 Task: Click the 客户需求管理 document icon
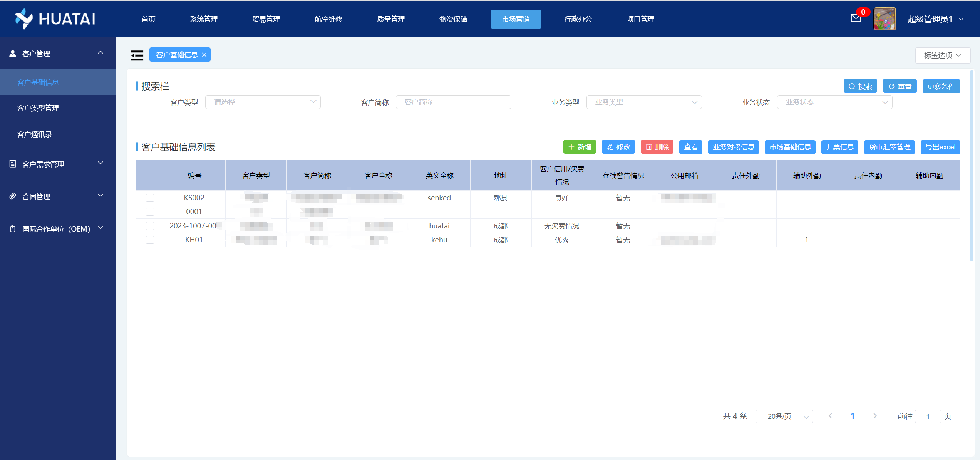(x=13, y=164)
